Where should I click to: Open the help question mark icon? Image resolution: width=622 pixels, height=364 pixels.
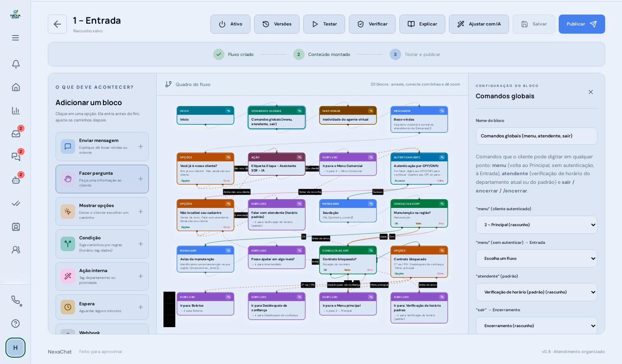tap(15, 324)
